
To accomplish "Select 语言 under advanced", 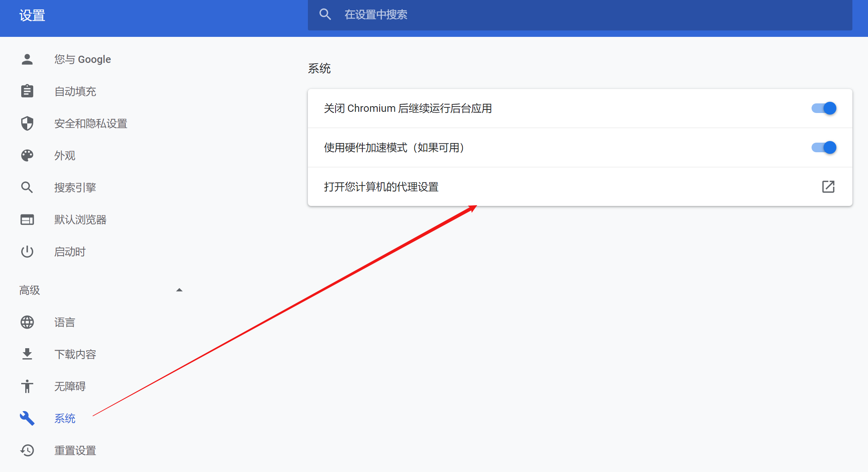I will click(65, 322).
